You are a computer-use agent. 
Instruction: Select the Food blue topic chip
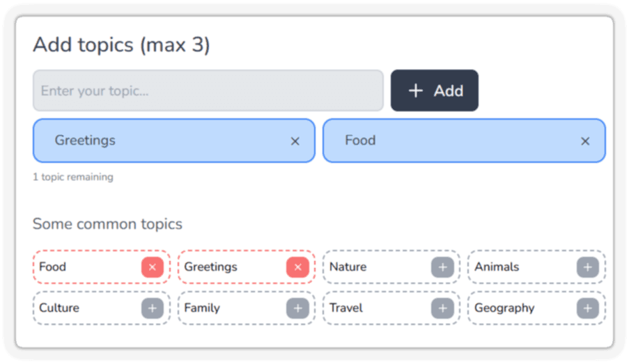click(464, 141)
